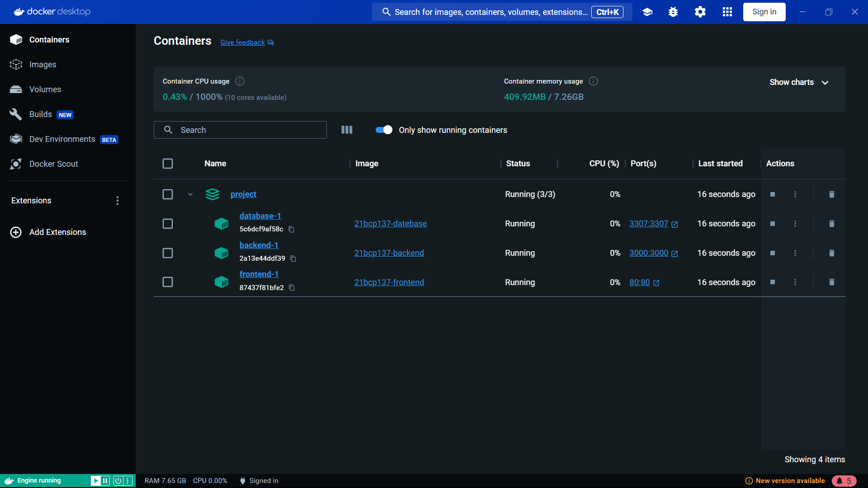Select the backend-1 container checkbox
This screenshot has height=488, width=868.
tap(168, 253)
